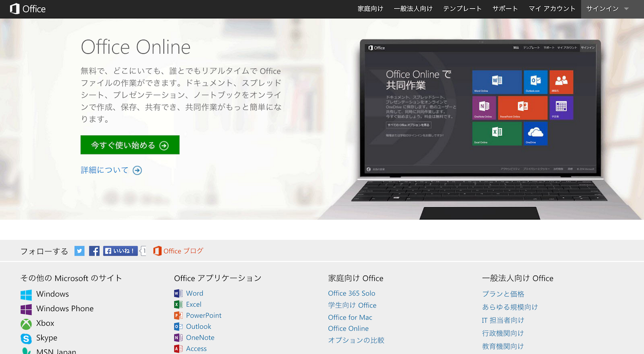This screenshot has height=354, width=644.
Task: Click the Excel Online tile on laptop image
Action: 497,133
